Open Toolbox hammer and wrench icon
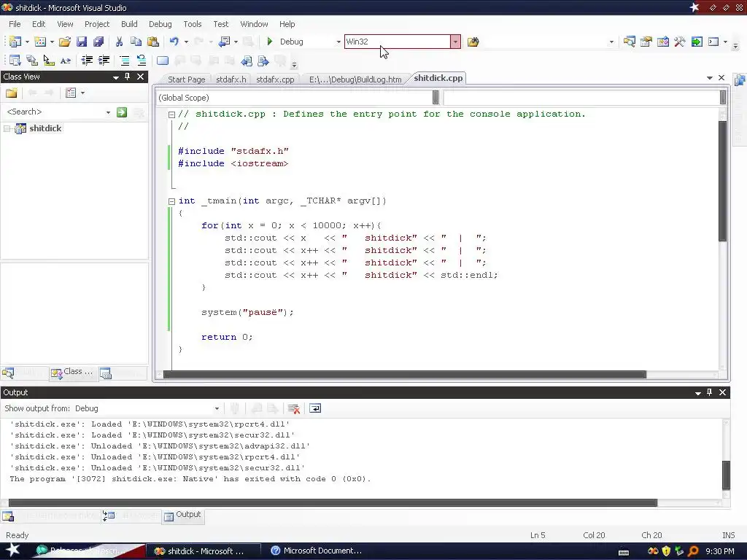The height and width of the screenshot is (560, 747). [x=680, y=42]
